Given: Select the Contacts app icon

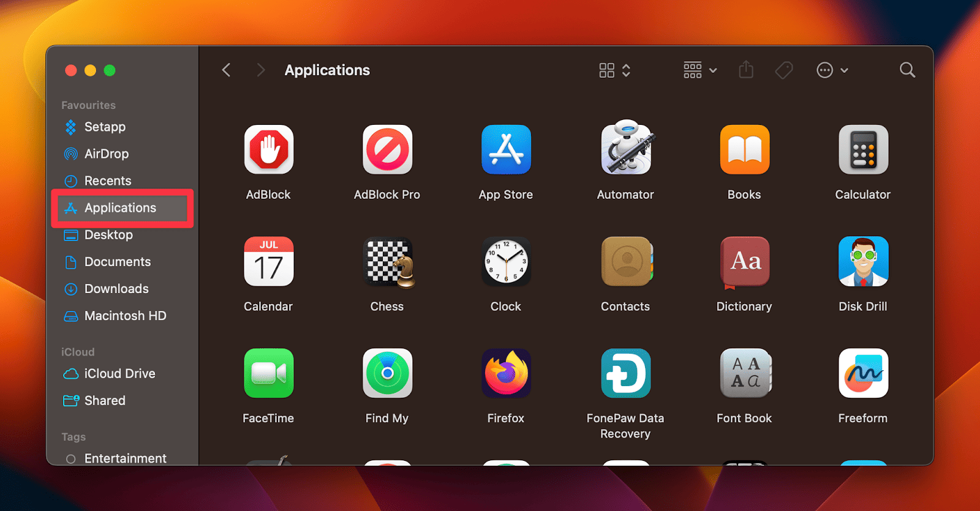Looking at the screenshot, I should click(627, 261).
